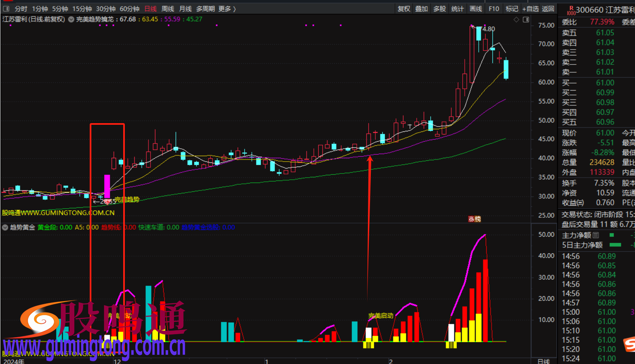Image resolution: width=635 pixels, height=364 pixels.
Task: Click the diamond marker icon above chart
Action: (516, 19)
